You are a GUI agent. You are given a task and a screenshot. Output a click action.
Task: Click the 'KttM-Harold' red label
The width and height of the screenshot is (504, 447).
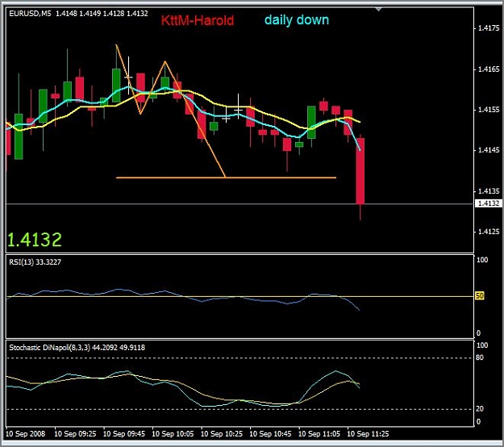pyautogui.click(x=198, y=21)
